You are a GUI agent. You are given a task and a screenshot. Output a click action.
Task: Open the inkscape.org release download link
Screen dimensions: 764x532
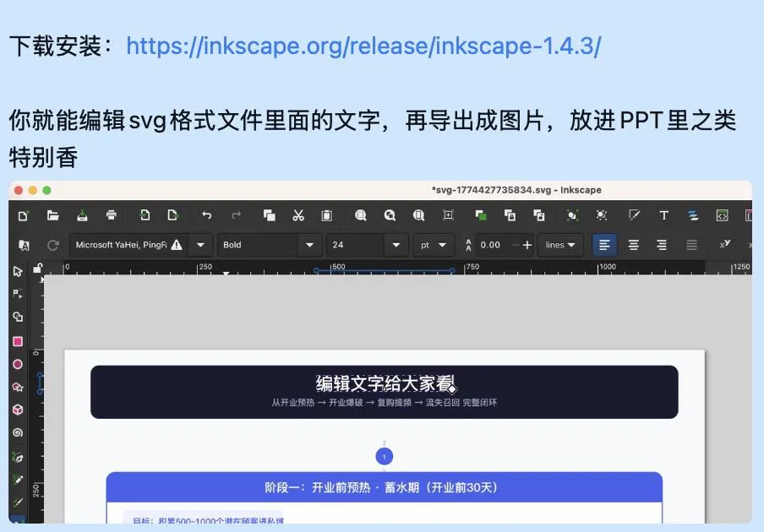point(363,46)
